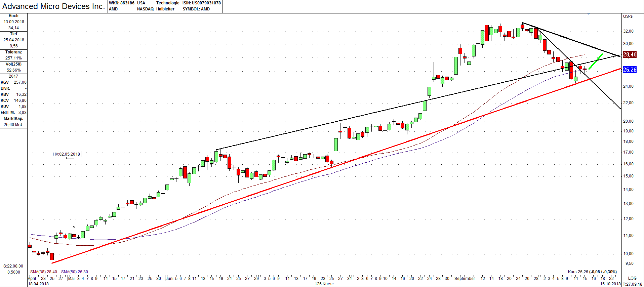The image size is (644, 287).
Task: Select the 'NASDAQ' exchange label
Action: pos(145,9)
